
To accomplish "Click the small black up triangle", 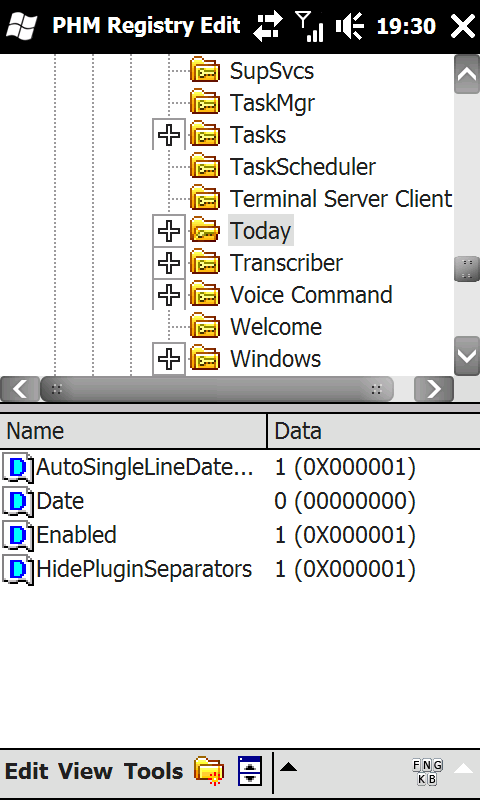I will [288, 767].
